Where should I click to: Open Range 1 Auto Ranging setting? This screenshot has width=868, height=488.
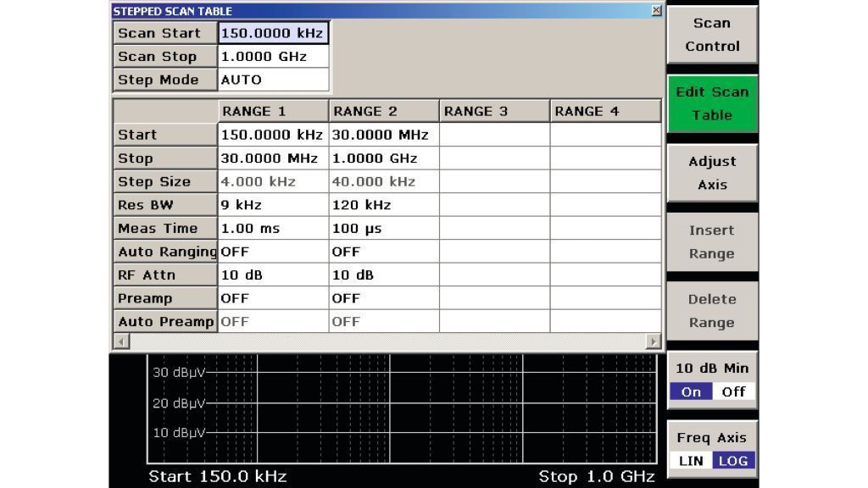pos(273,252)
